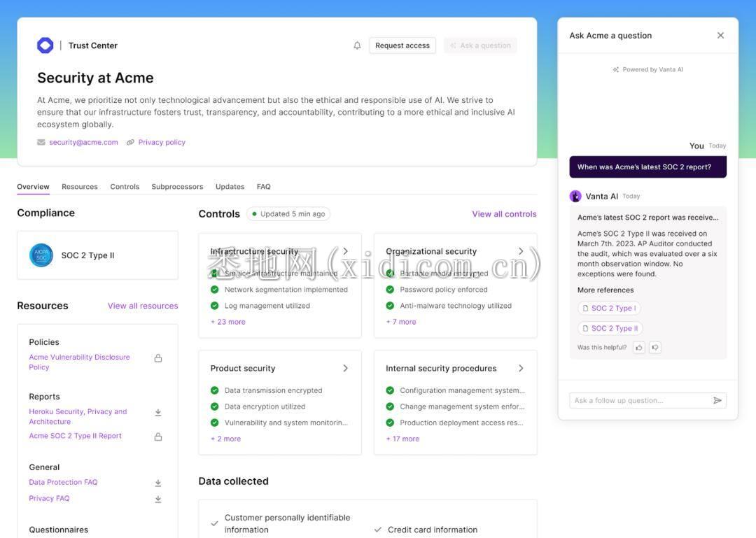Screen dimensions: 756x538
Task: Click green check beside Configuration management system
Action: click(390, 390)
